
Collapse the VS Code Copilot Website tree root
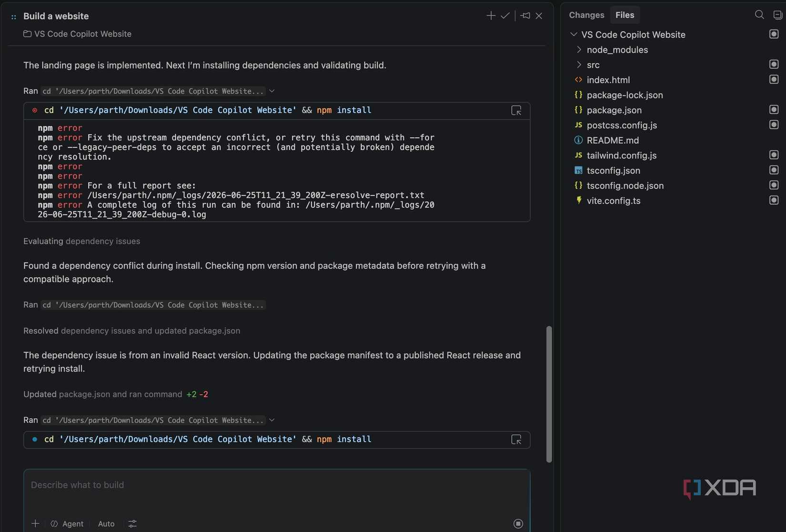[x=574, y=34]
